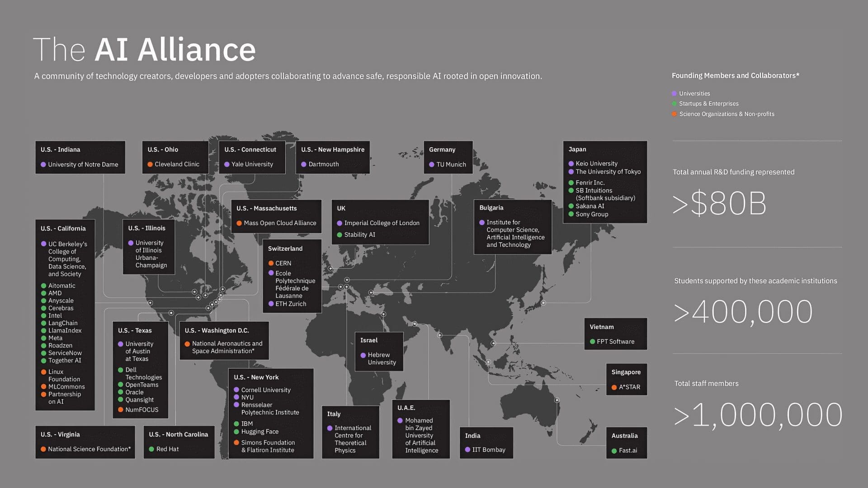Image resolution: width=868 pixels, height=488 pixels.
Task: Select "Keio University" under Japan
Action: 596,164
